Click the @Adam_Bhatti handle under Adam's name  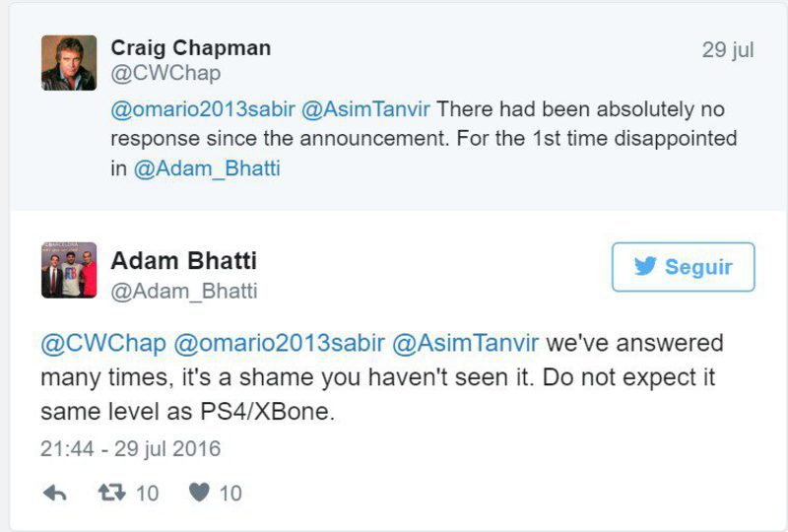[183, 291]
